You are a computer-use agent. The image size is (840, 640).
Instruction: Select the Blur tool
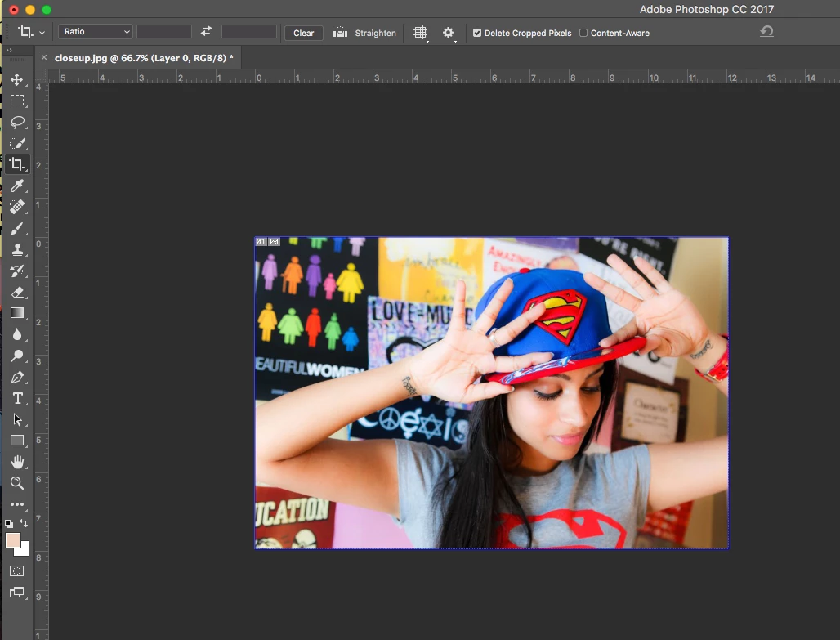click(16, 334)
